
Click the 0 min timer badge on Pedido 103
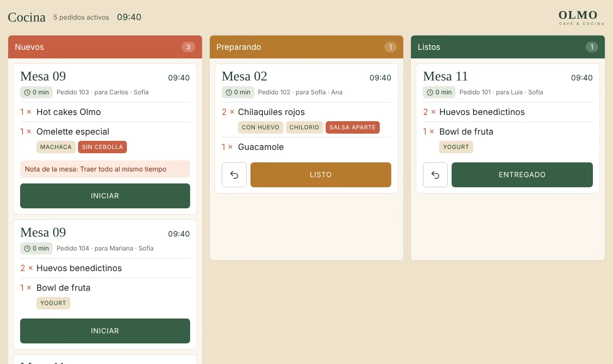coord(36,92)
